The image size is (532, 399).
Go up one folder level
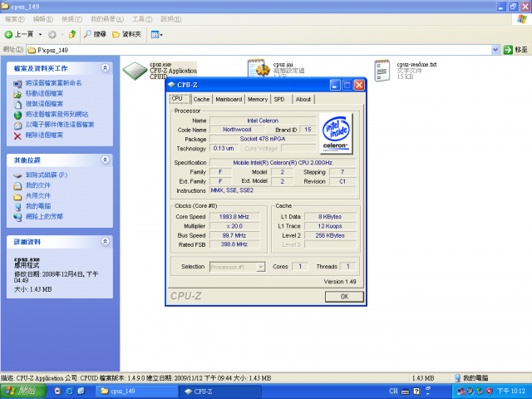[72, 34]
